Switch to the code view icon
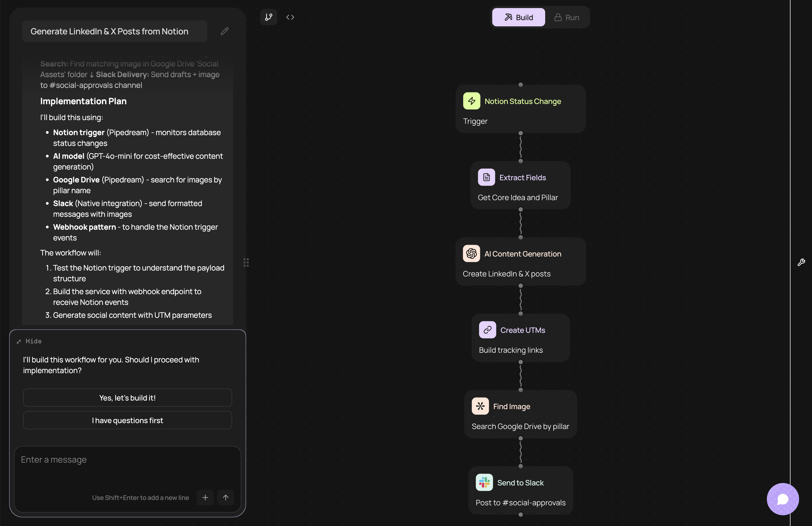812x526 pixels. [x=290, y=17]
